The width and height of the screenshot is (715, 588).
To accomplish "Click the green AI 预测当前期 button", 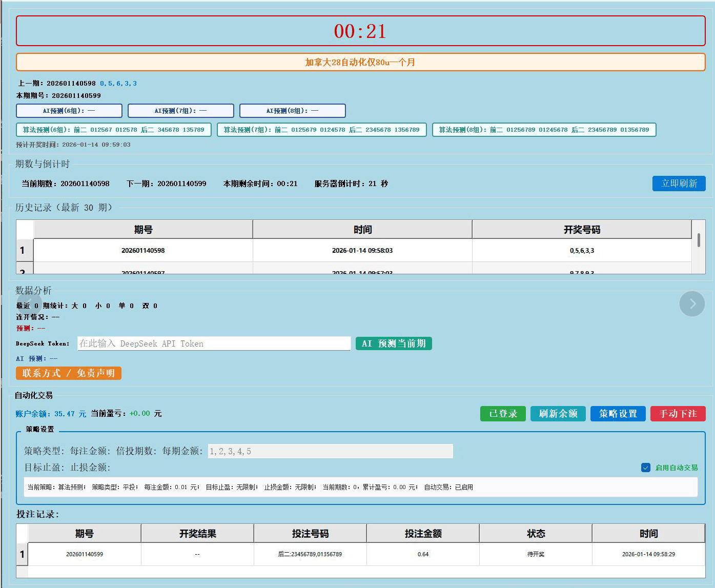I will tap(394, 343).
